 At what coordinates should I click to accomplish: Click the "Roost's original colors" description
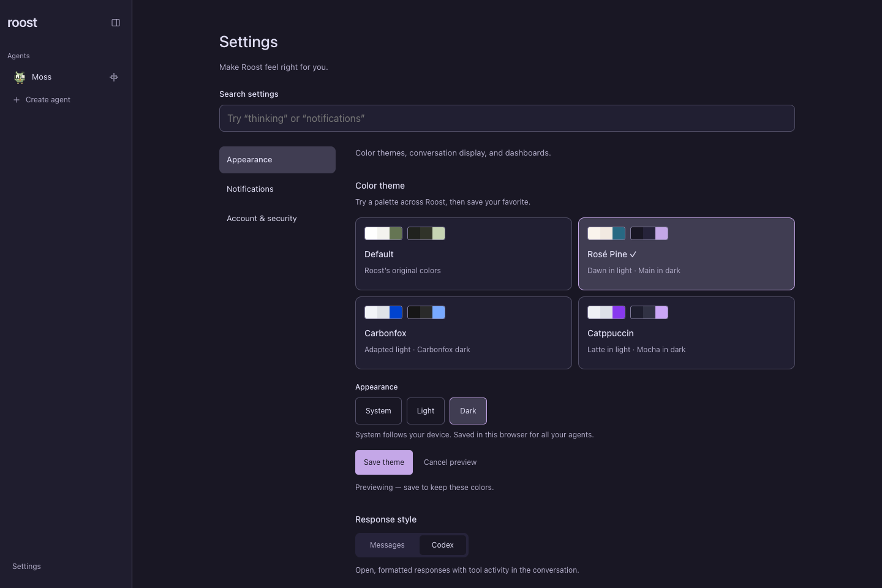[402, 271]
